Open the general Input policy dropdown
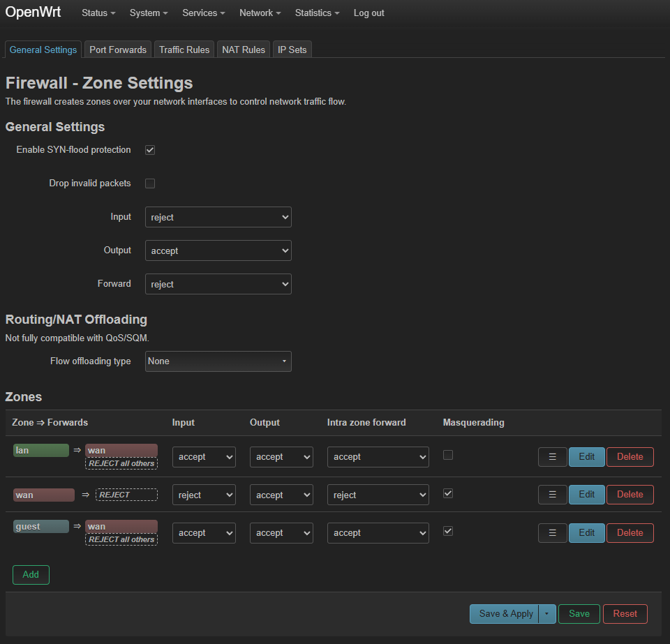The image size is (670, 644). point(218,217)
